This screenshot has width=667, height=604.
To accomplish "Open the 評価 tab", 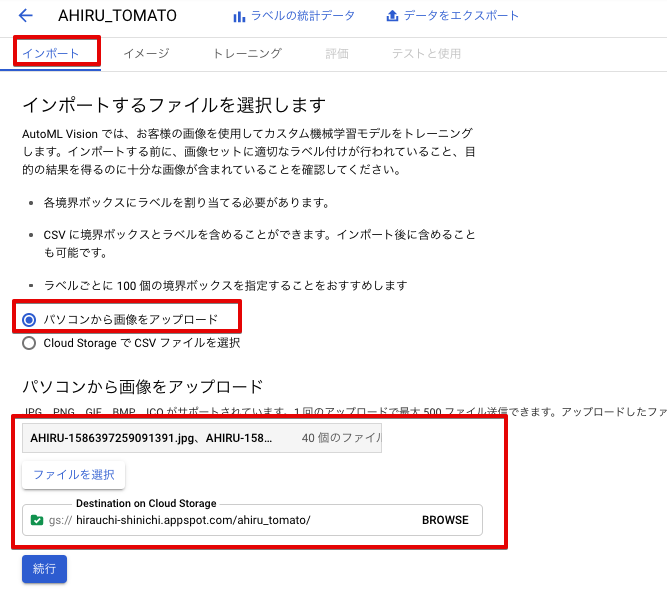I will 337,54.
